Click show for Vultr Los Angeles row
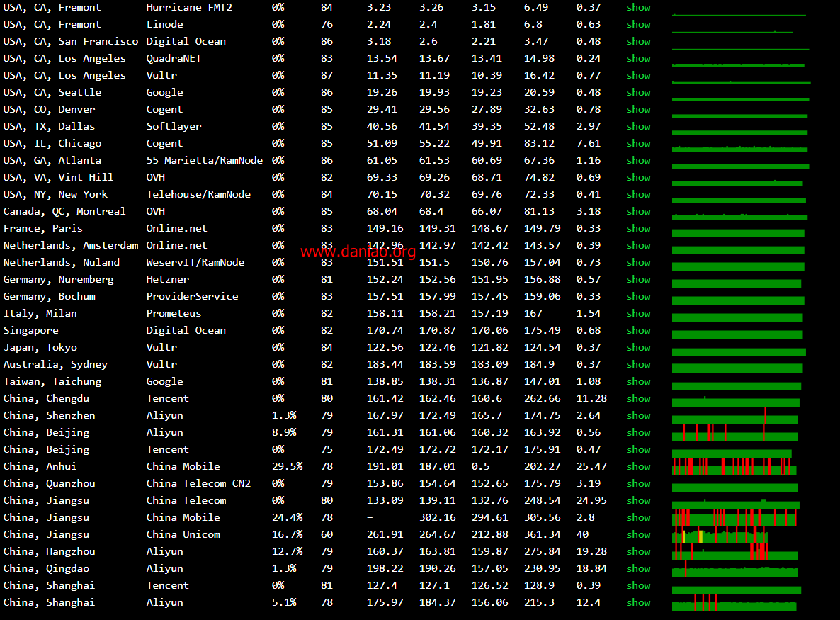This screenshot has height=620, width=840. 638,76
